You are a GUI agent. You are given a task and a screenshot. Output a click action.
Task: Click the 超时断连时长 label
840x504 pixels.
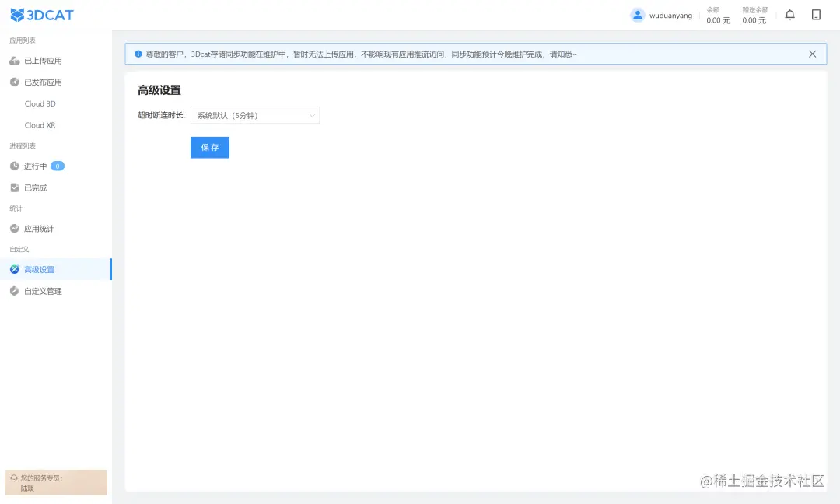click(162, 115)
